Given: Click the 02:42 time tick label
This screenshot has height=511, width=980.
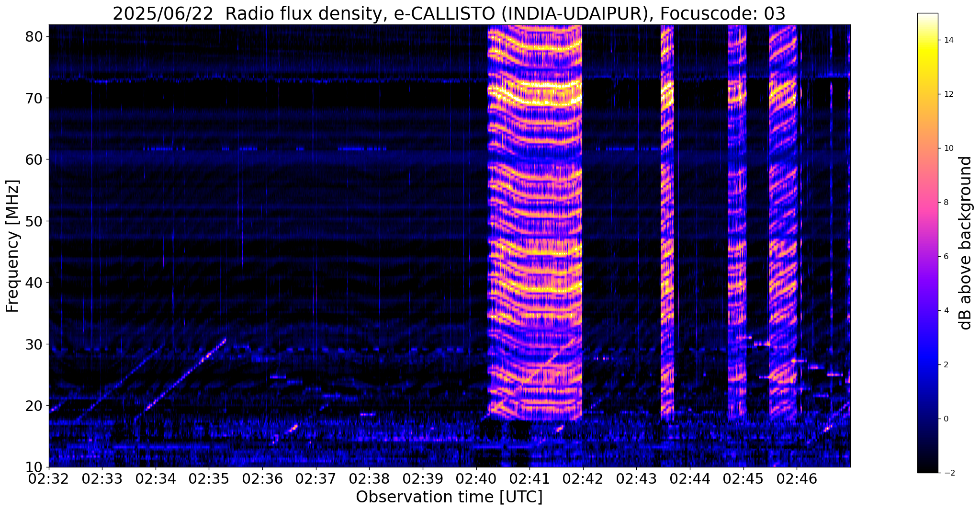Looking at the screenshot, I should (x=583, y=478).
